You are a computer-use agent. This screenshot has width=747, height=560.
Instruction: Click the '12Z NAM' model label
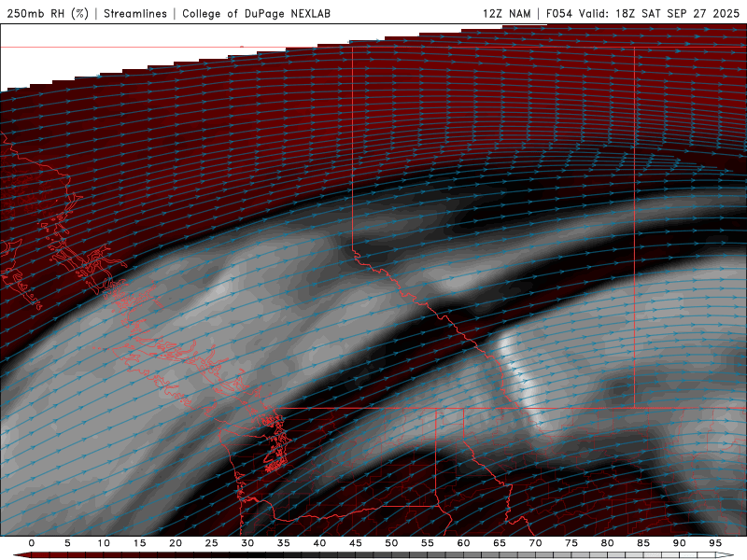pyautogui.click(x=507, y=13)
